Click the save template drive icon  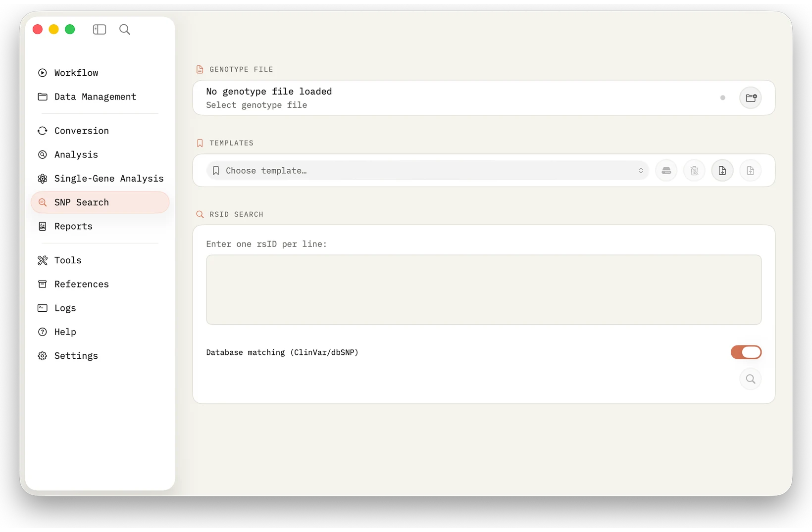[x=666, y=171]
